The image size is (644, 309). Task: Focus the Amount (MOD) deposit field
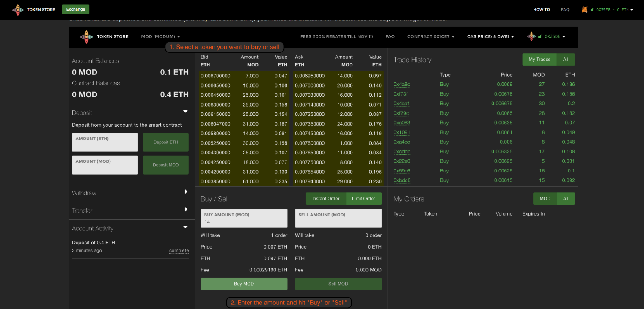click(x=105, y=165)
